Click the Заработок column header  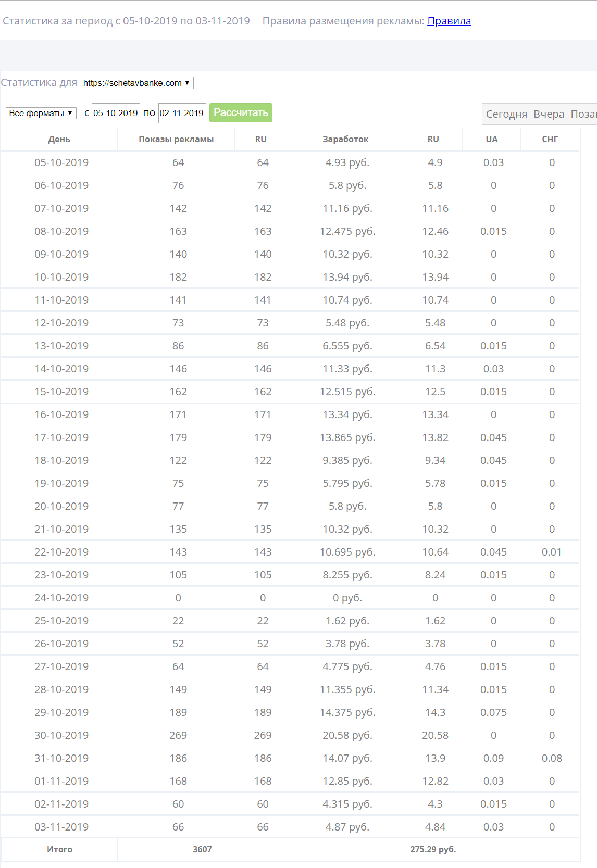pyautogui.click(x=345, y=139)
